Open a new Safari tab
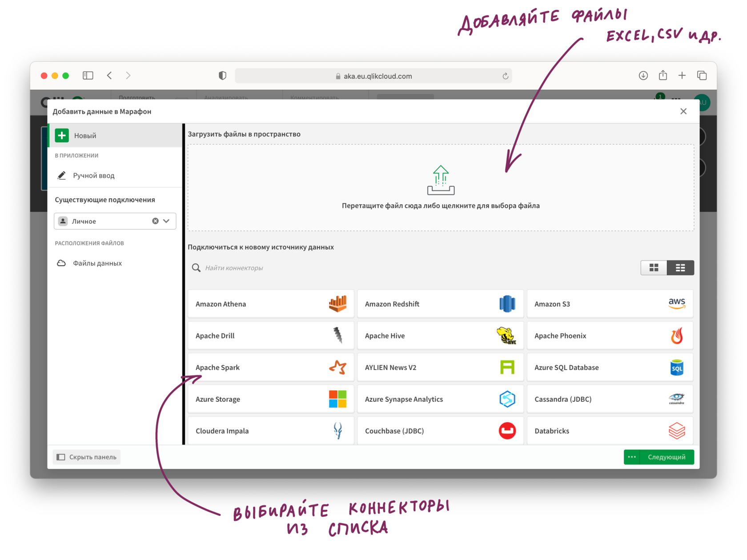Viewport: 747px width, 560px height. [682, 76]
